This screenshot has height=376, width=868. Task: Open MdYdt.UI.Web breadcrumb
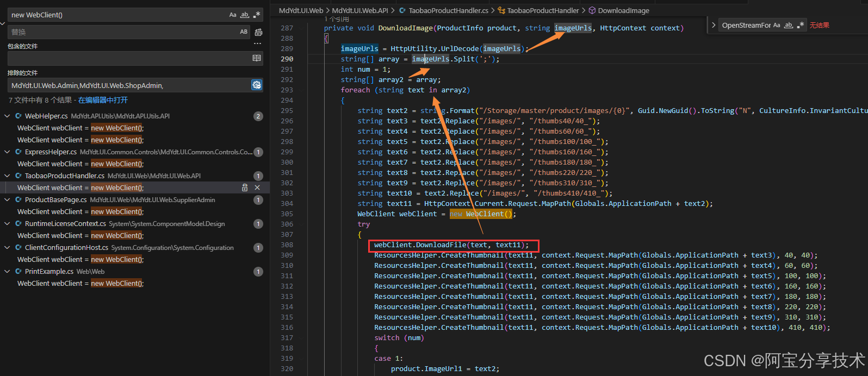(301, 10)
